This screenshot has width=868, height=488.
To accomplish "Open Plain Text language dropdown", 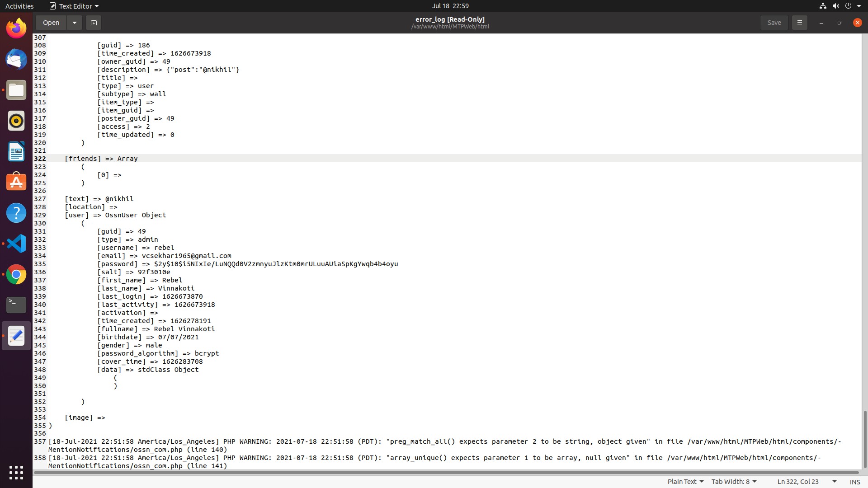I will [685, 482].
